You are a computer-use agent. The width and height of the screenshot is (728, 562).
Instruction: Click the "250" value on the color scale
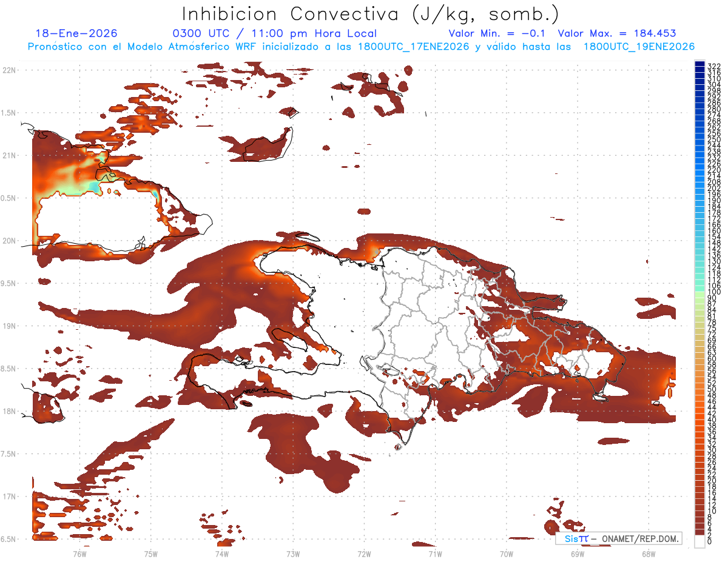click(x=714, y=139)
